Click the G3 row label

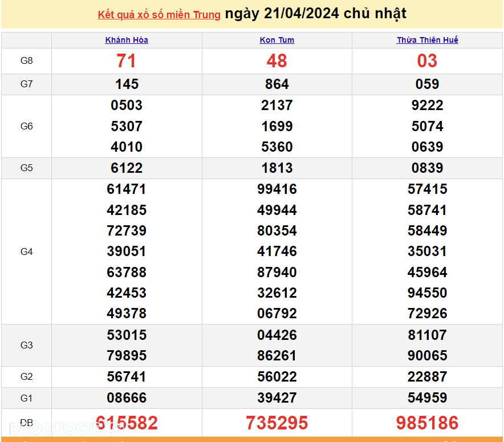(26, 345)
